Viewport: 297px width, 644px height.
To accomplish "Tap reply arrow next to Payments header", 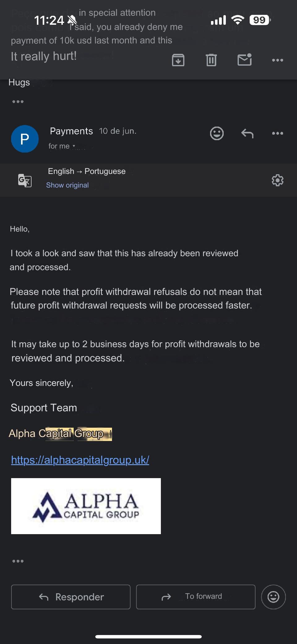I will click(247, 133).
